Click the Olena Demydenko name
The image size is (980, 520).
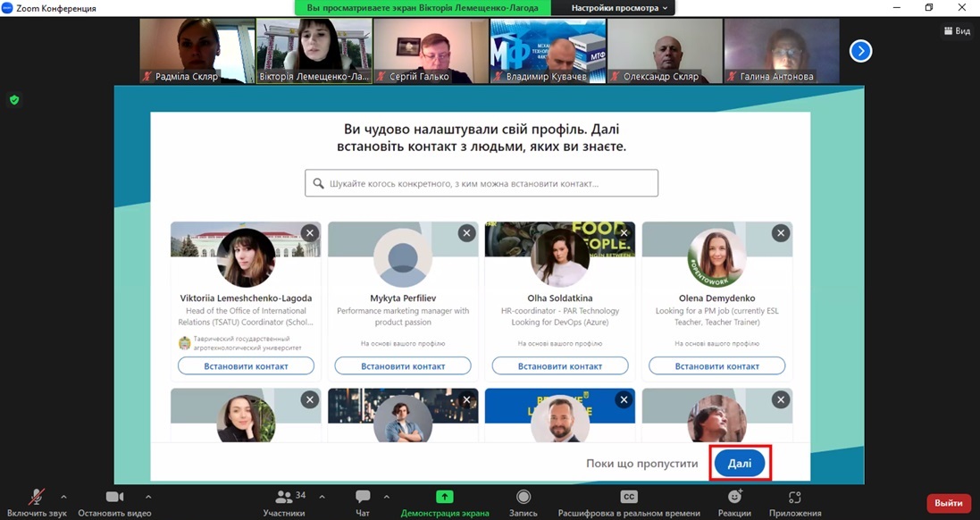716,298
